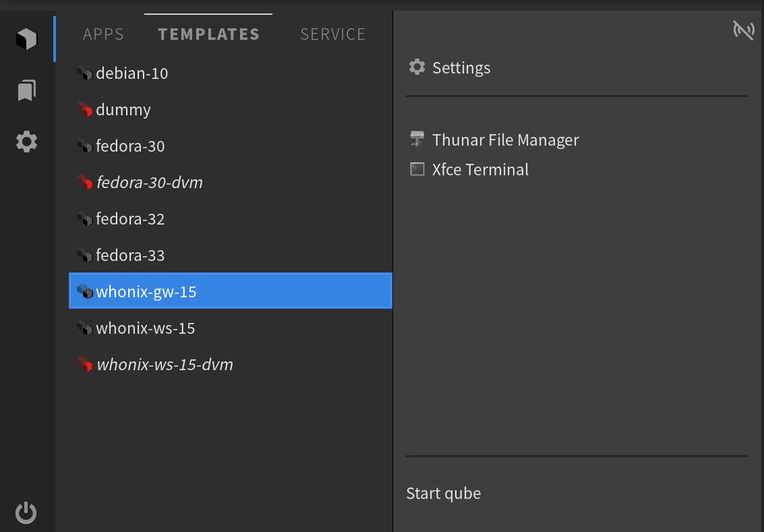764x532 pixels.
Task: Switch to the SERVICE tab
Action: coord(332,34)
